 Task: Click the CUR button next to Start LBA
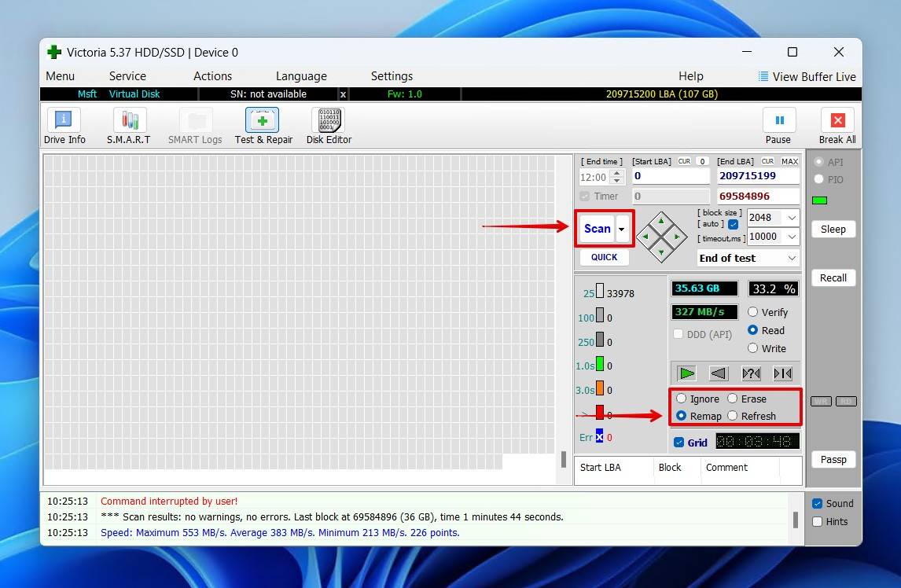point(684,161)
